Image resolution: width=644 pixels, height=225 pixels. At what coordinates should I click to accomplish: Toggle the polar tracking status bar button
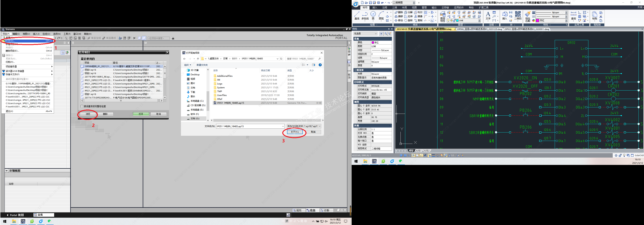pos(413,155)
